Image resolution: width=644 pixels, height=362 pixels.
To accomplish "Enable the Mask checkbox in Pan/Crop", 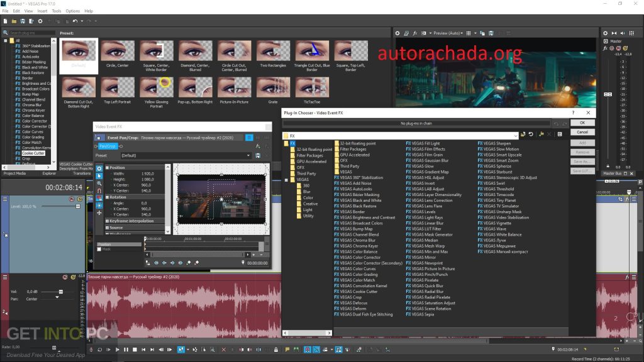I will coord(99,249).
